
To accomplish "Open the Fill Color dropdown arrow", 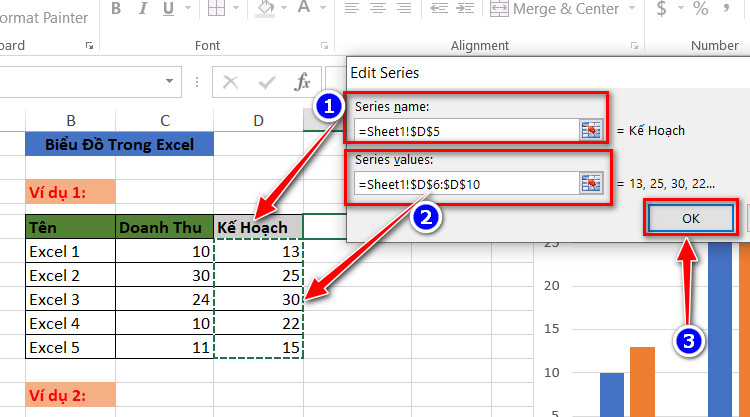I will click(284, 8).
